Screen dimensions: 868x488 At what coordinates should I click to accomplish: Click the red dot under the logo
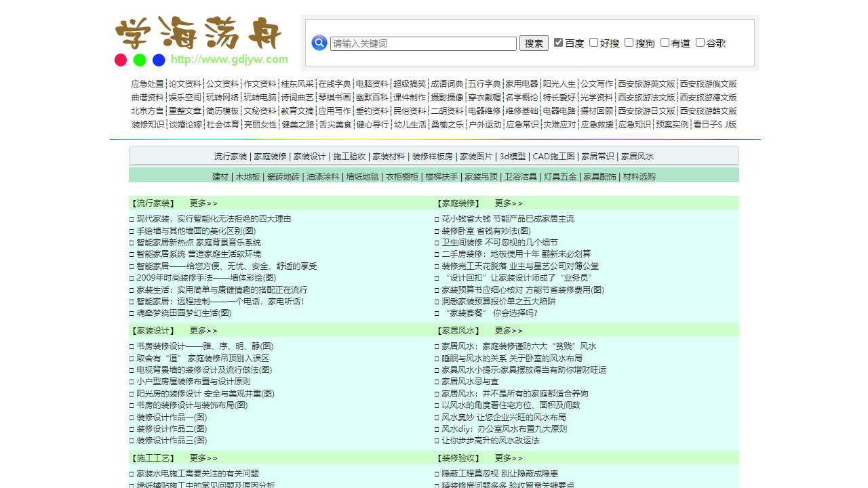pos(121,60)
